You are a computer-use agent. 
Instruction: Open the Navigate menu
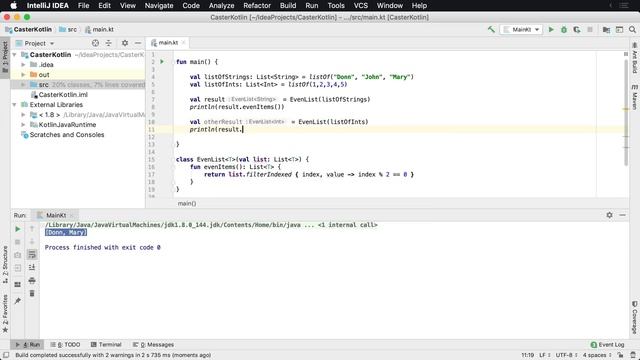pos(159,5)
